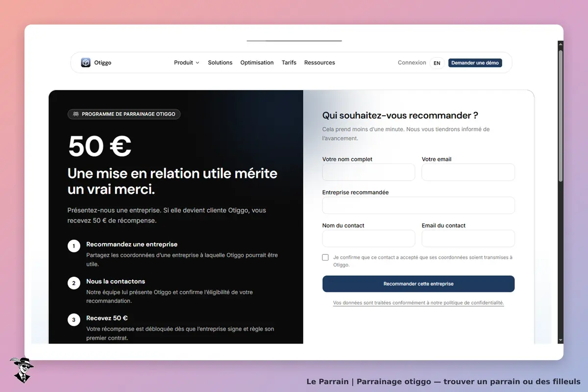Click Demander une démo button
Screen dimensions: 588x392
pyautogui.click(x=475, y=63)
